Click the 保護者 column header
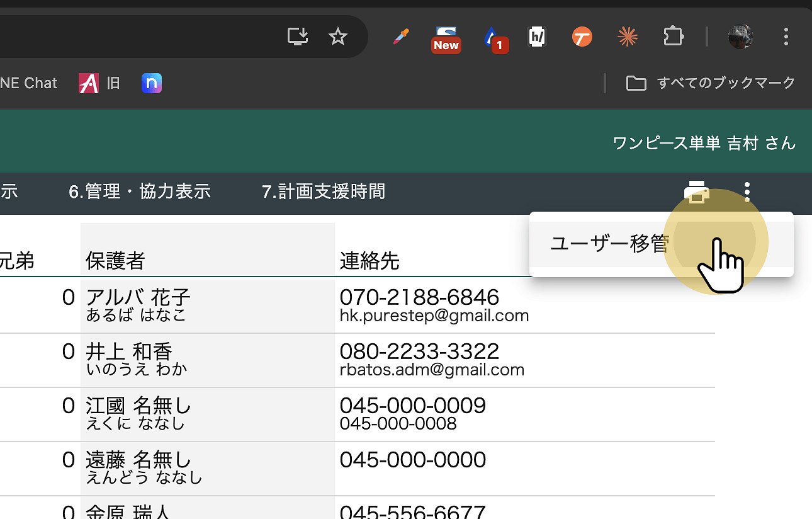The height and width of the screenshot is (519, 812). click(115, 261)
